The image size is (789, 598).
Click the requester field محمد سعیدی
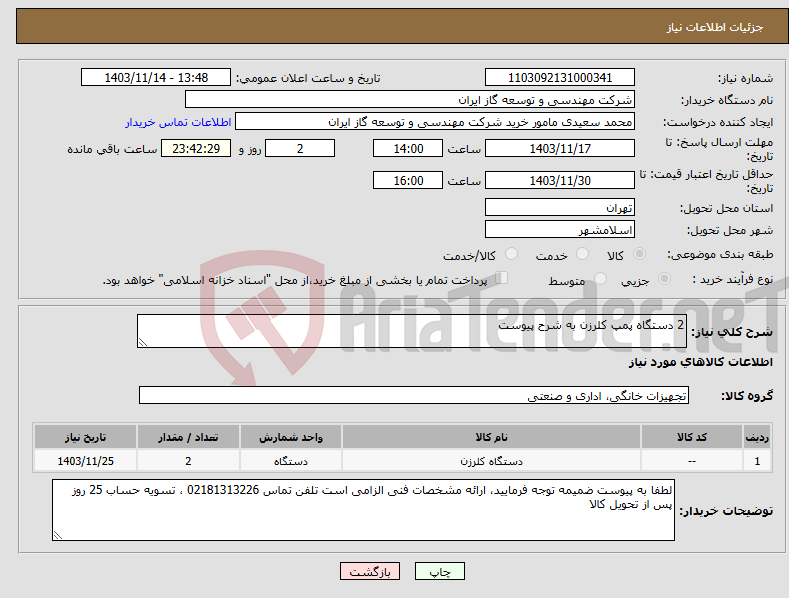coord(435,122)
